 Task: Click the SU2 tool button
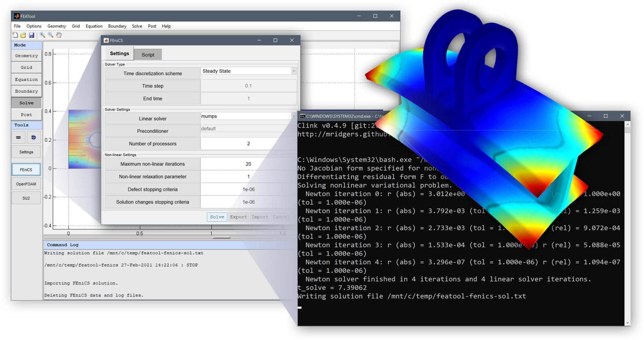point(26,198)
